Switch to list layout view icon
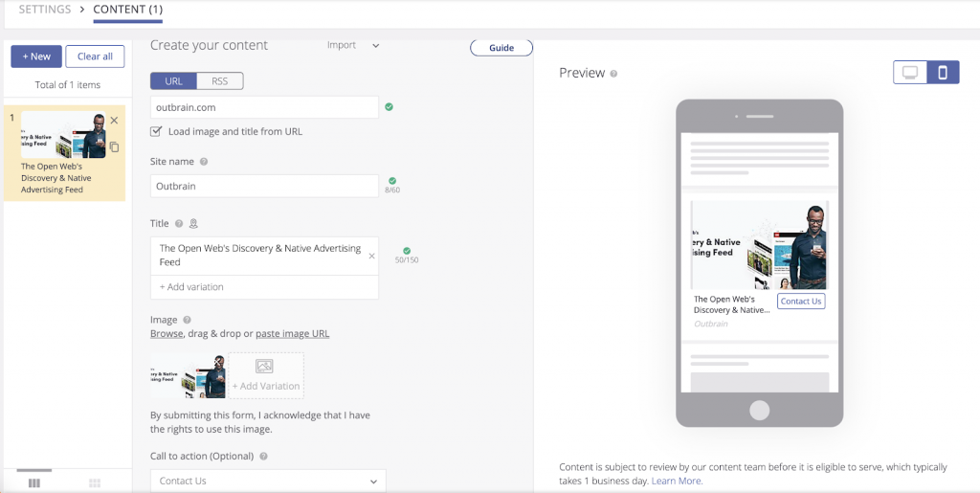 pyautogui.click(x=34, y=483)
